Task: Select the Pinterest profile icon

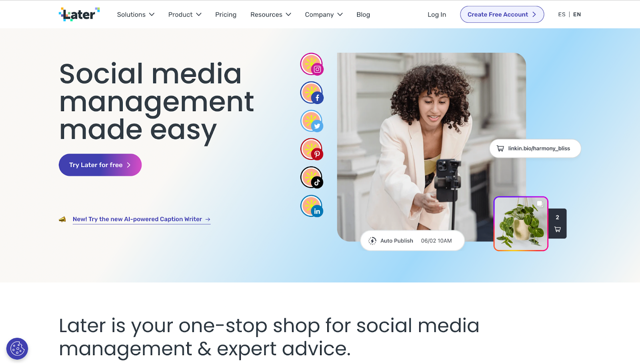Action: pos(312,149)
